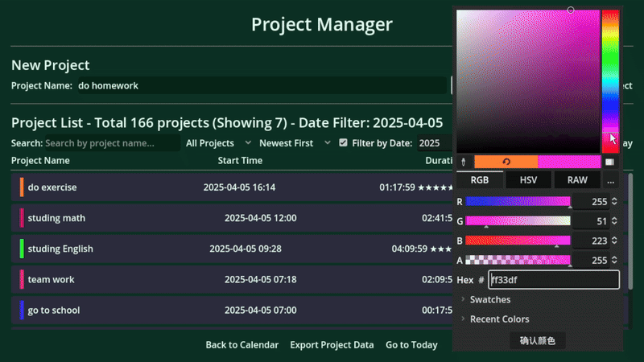644x362 pixels.
Task: Revert to old orange color sample
Action: click(x=506, y=162)
